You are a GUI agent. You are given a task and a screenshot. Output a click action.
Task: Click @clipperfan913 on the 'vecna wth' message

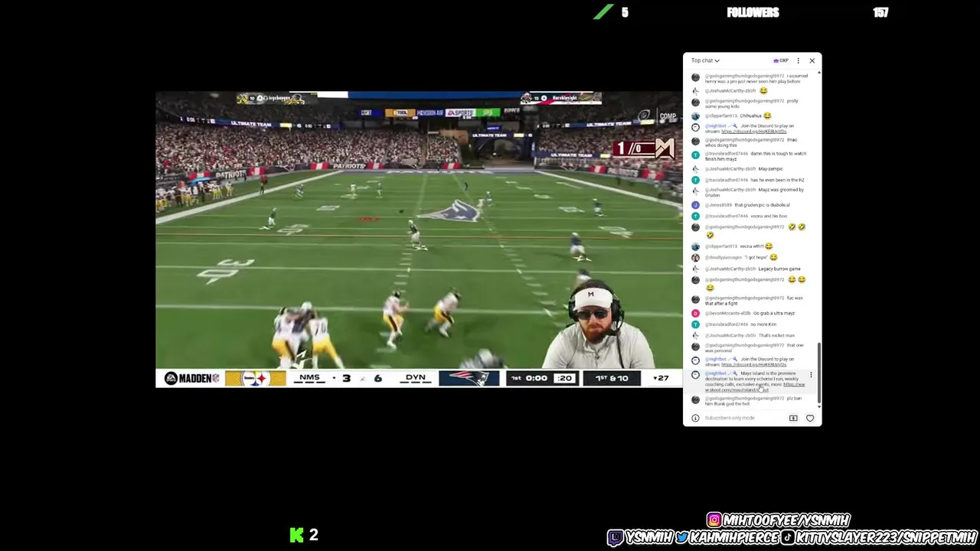click(x=721, y=246)
